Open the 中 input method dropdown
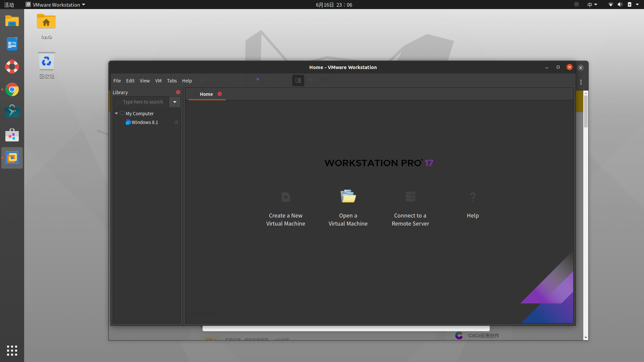This screenshot has width=644, height=362. (592, 5)
